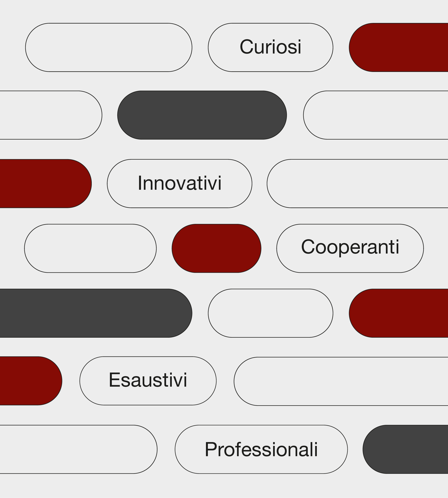Viewport: 448px width, 498px height.
Task: Choose the Esaustivi pill
Action: pyautogui.click(x=148, y=381)
